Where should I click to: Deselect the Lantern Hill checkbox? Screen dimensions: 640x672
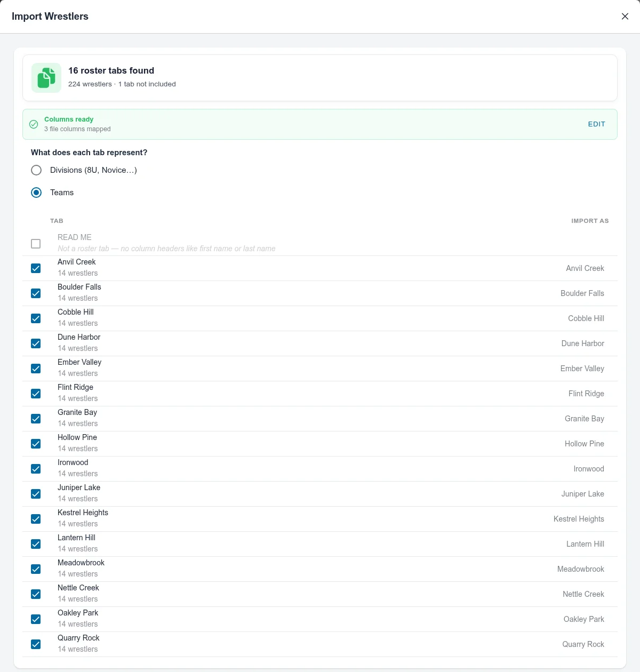pyautogui.click(x=36, y=544)
